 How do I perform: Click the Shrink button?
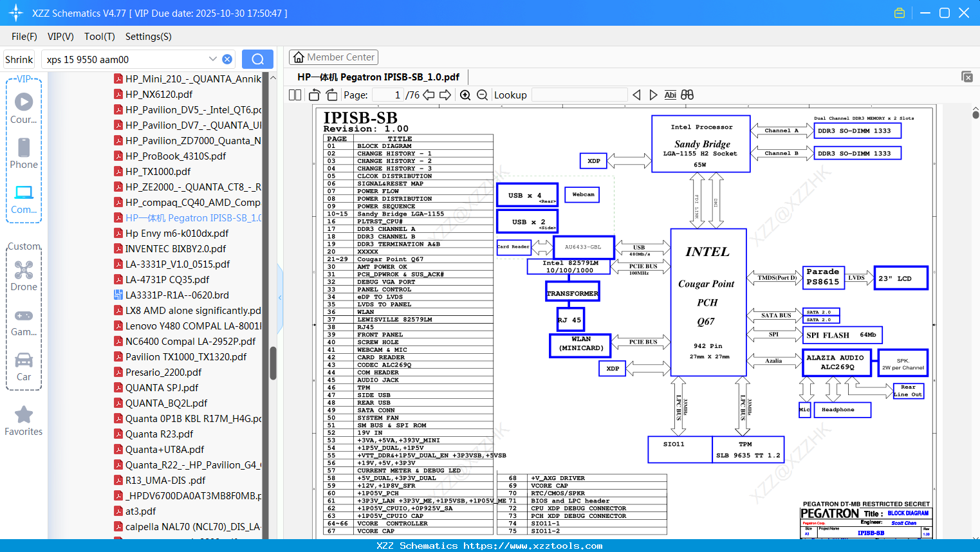click(x=19, y=59)
